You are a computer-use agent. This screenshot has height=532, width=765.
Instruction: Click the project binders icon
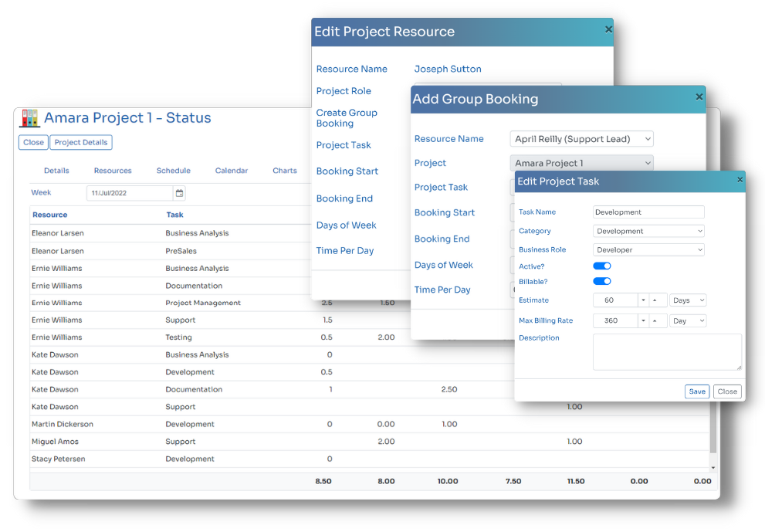tap(29, 118)
